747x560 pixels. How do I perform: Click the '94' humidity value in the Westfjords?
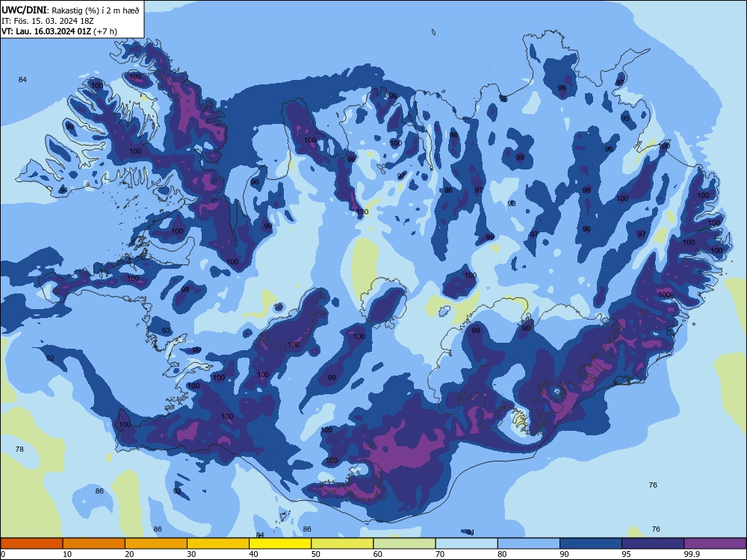click(63, 190)
